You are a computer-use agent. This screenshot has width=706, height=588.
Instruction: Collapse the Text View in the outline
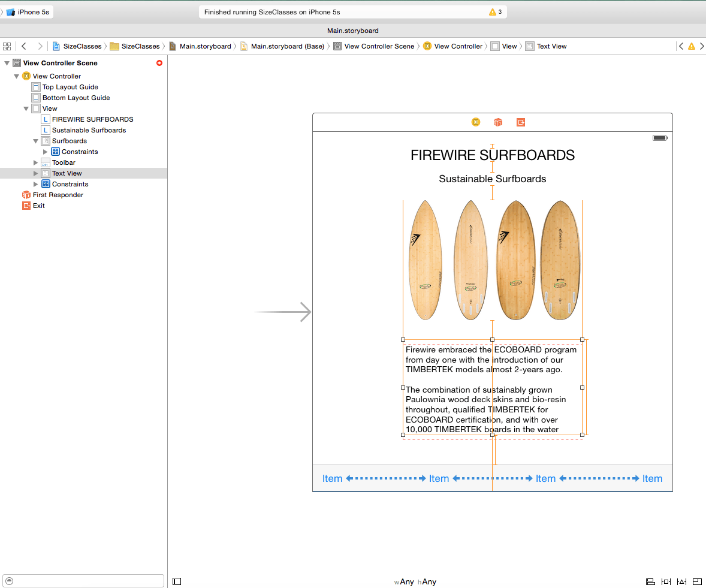35,173
